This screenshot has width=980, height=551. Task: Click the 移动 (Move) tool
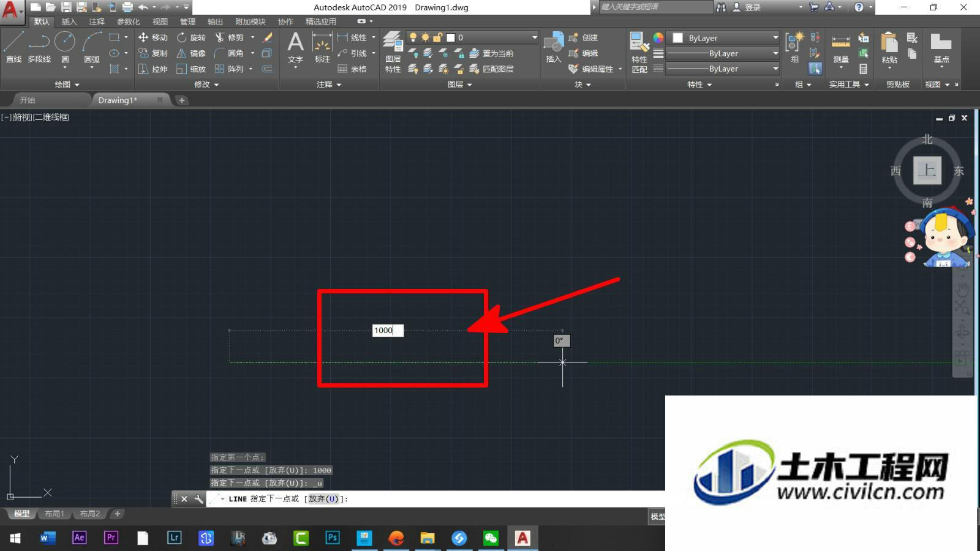click(x=153, y=37)
